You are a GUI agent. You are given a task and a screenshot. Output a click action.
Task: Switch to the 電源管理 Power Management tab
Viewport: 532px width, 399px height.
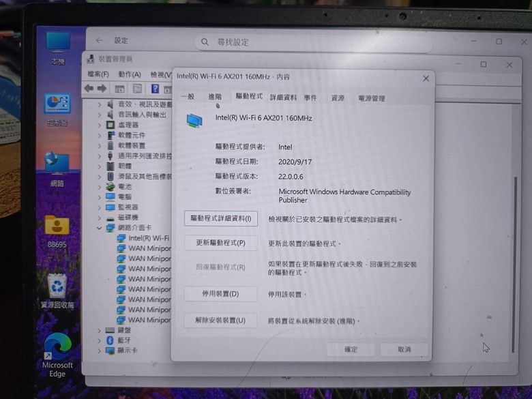372,98
